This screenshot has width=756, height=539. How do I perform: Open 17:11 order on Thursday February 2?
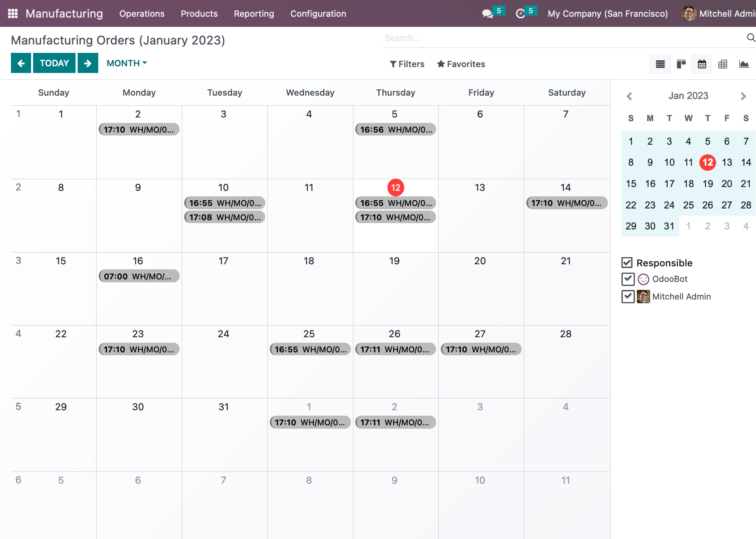click(395, 422)
